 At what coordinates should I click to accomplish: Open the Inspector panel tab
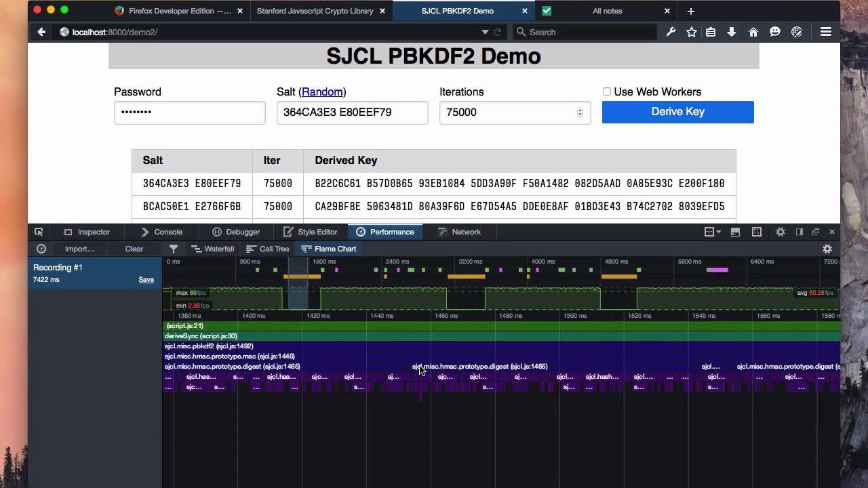pos(87,232)
